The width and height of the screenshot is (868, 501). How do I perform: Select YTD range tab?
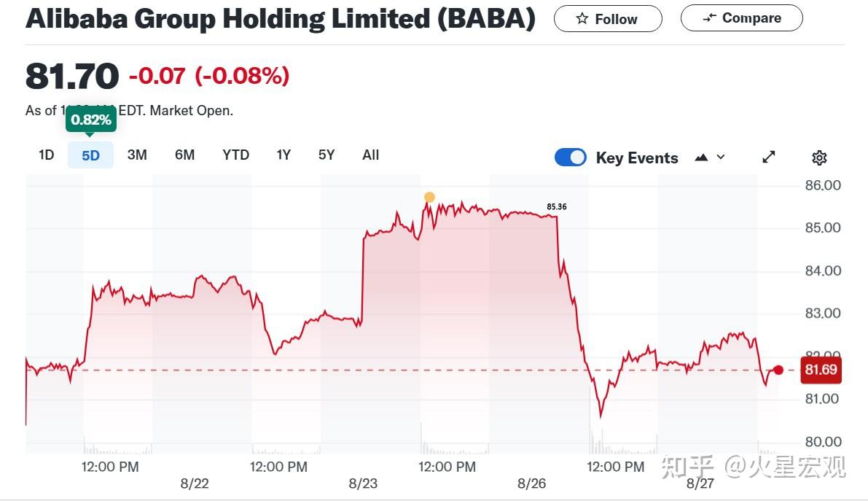coord(235,155)
